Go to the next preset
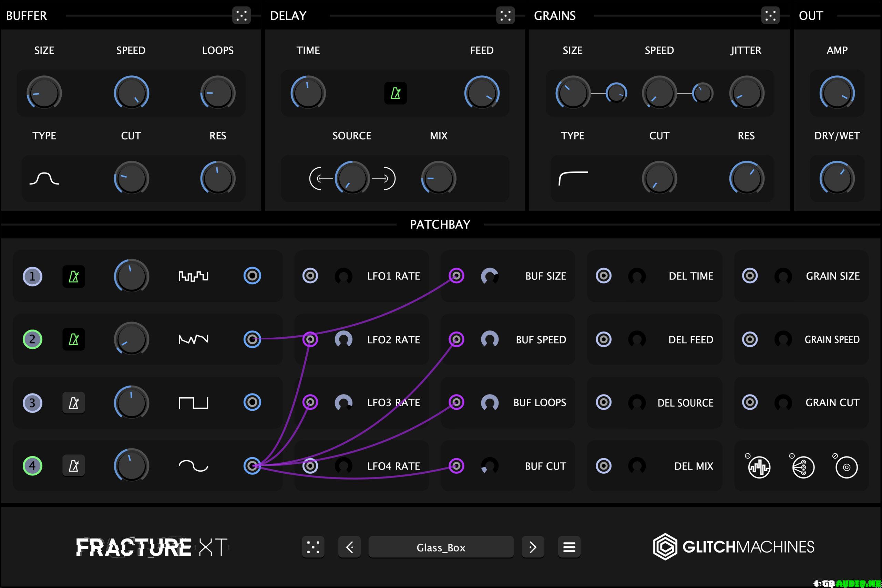The height and width of the screenshot is (588, 882). pos(533,547)
